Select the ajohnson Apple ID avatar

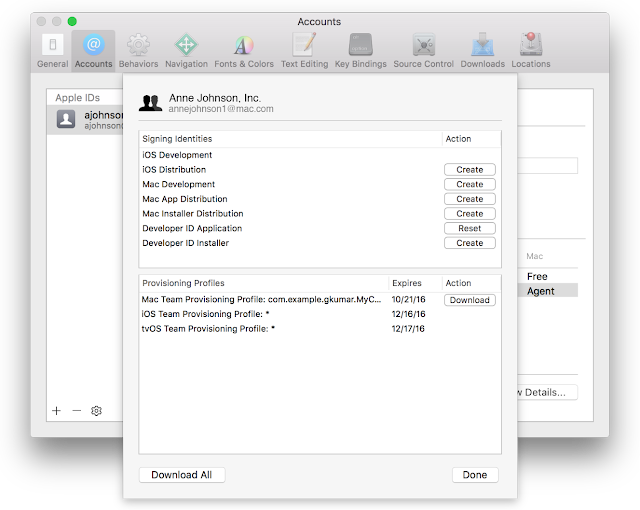66,119
